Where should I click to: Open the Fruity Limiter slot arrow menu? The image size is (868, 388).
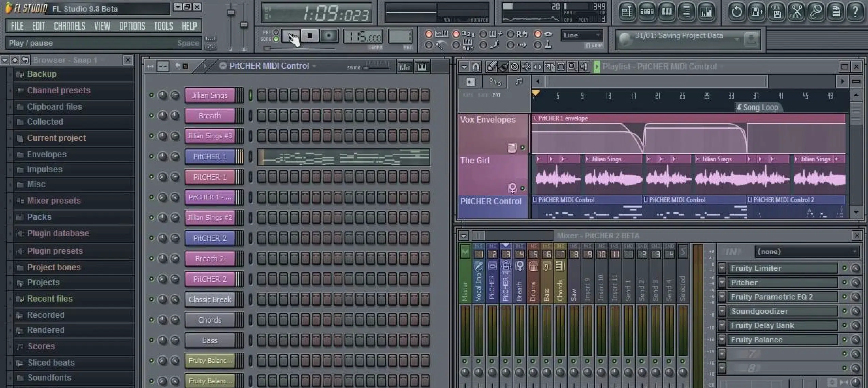point(722,268)
